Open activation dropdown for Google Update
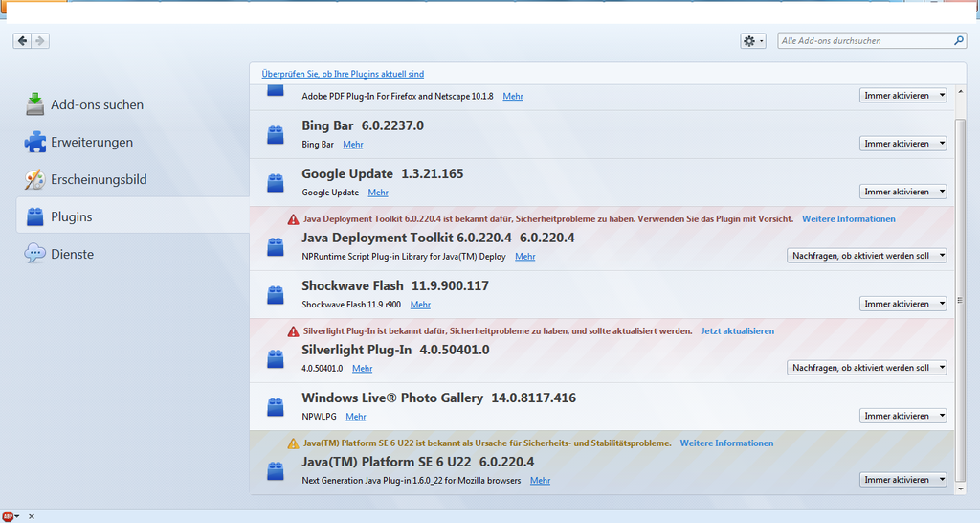 [903, 192]
